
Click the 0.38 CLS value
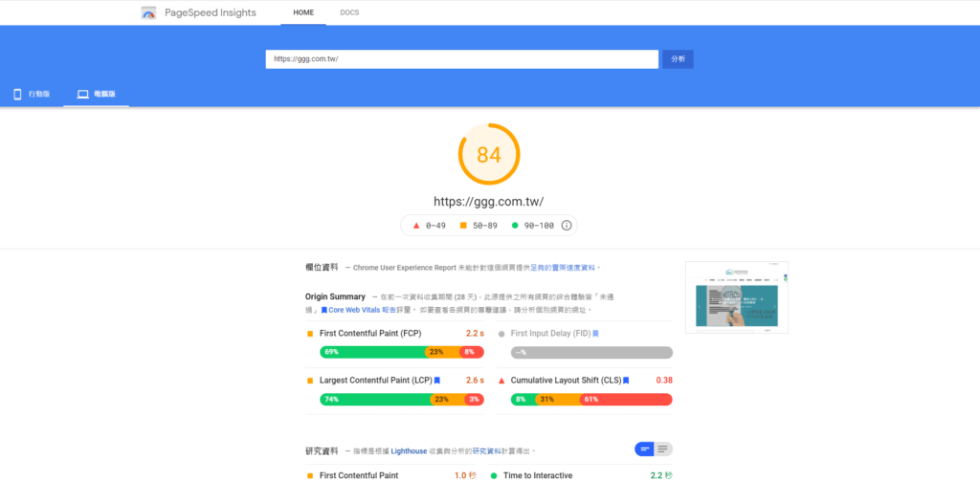tap(664, 380)
